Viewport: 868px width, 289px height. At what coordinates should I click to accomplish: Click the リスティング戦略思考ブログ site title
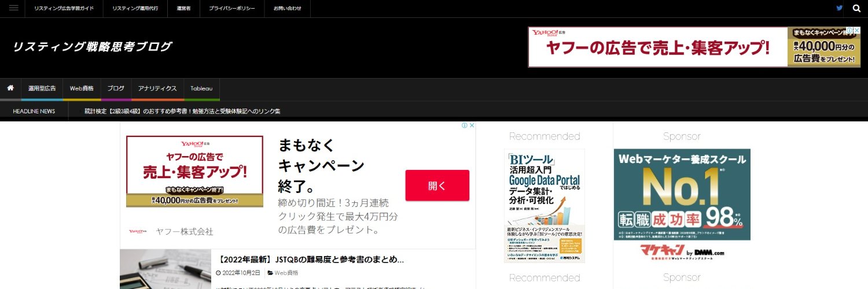coord(92,47)
